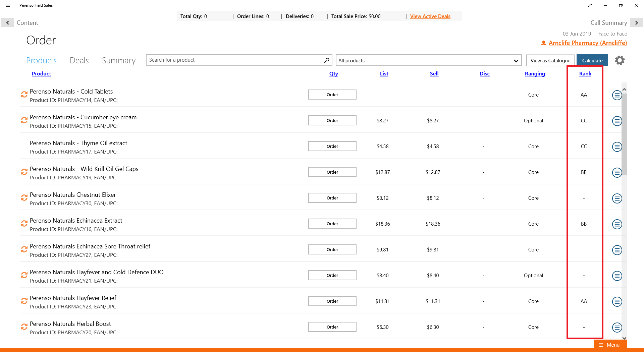Click the sync icon beside Chestnut Elixer
The height and width of the screenshot is (352, 644).
24,198
